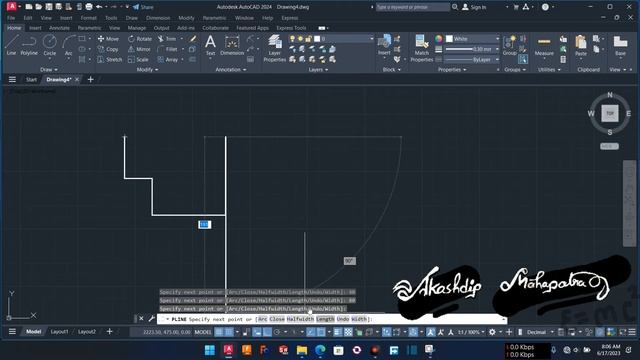Click the Trim tool

tap(167, 39)
